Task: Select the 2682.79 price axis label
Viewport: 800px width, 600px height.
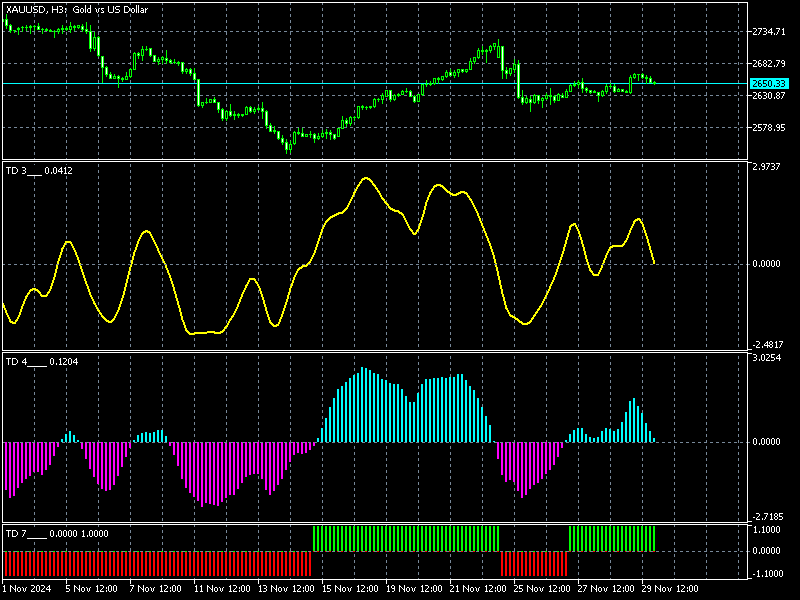Action: [x=769, y=64]
